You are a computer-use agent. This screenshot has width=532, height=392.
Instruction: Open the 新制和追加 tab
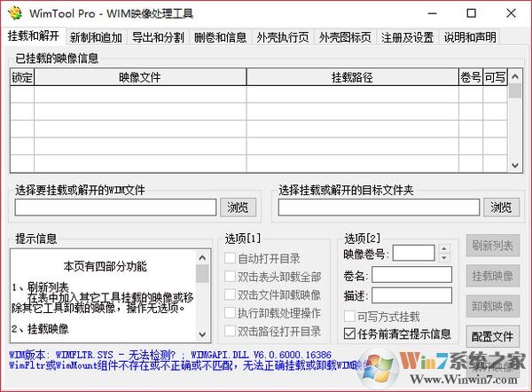pyautogui.click(x=96, y=37)
